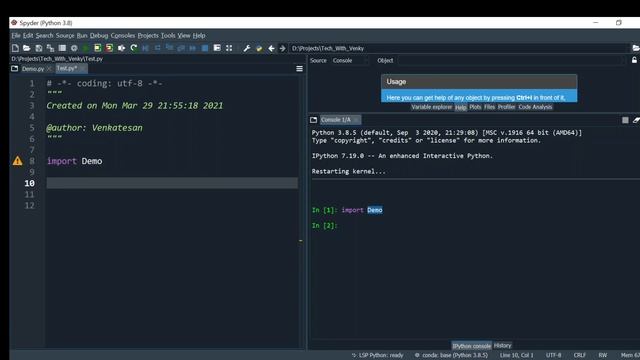This screenshot has width=640, height=360.
Task: Open the file switcher list icon
Action: coord(62,48)
